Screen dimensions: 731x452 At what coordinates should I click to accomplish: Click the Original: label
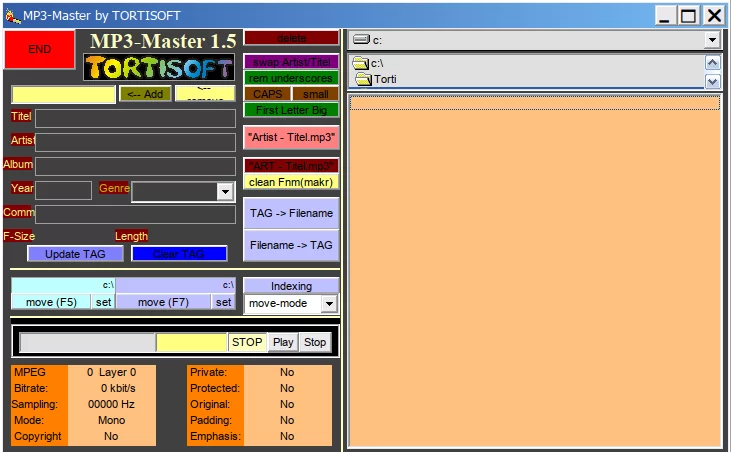tap(210, 404)
